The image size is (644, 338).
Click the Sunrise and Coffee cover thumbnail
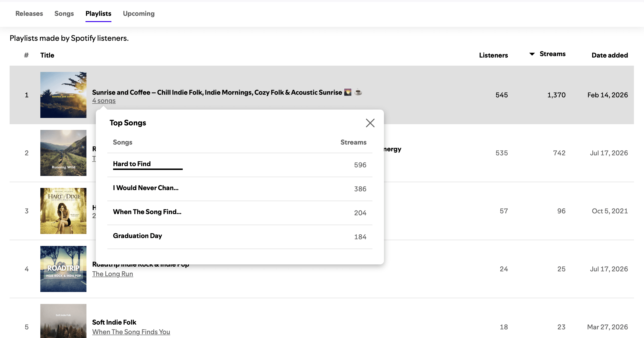[63, 95]
